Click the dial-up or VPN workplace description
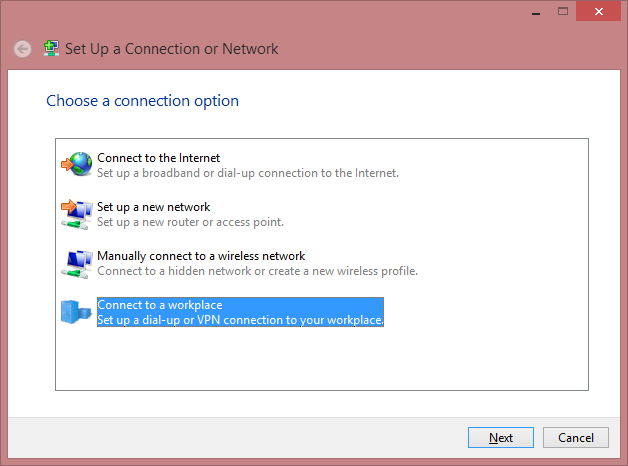The width and height of the screenshot is (628, 466). pyautogui.click(x=240, y=320)
